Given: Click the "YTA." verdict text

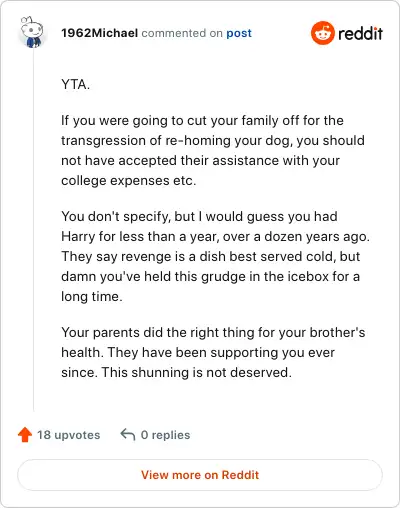Looking at the screenshot, I should [x=75, y=84].
